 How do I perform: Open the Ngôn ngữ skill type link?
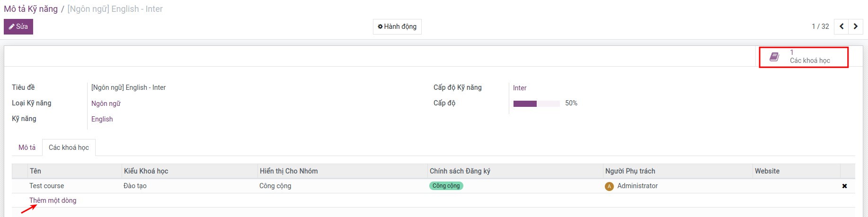pyautogui.click(x=106, y=104)
